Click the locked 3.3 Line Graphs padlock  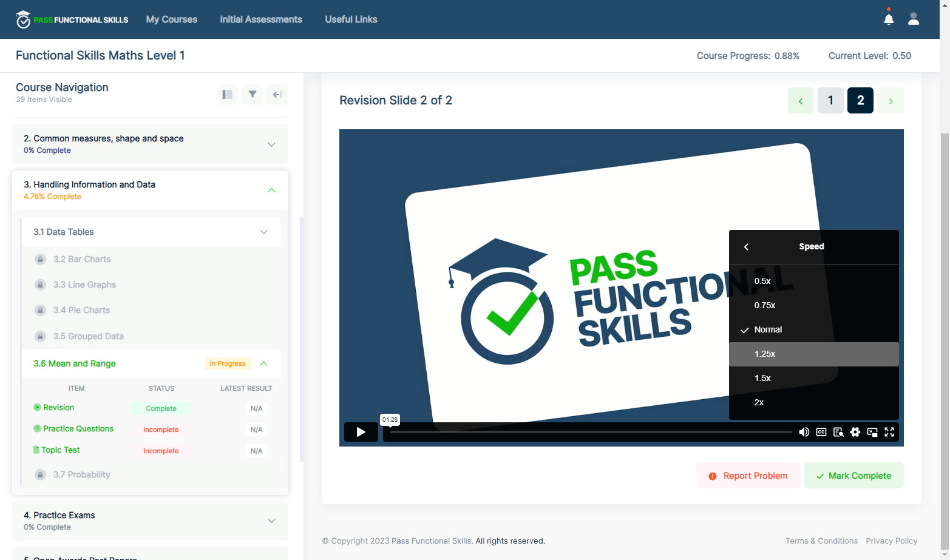point(40,285)
